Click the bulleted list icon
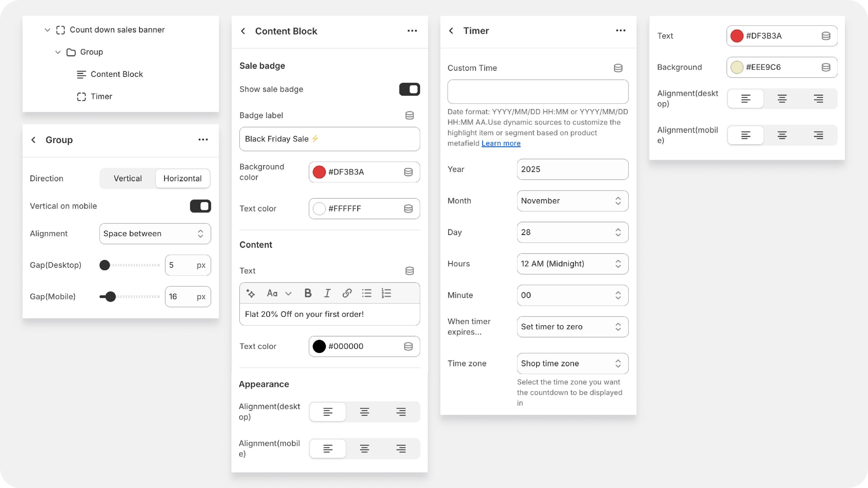 pos(367,293)
